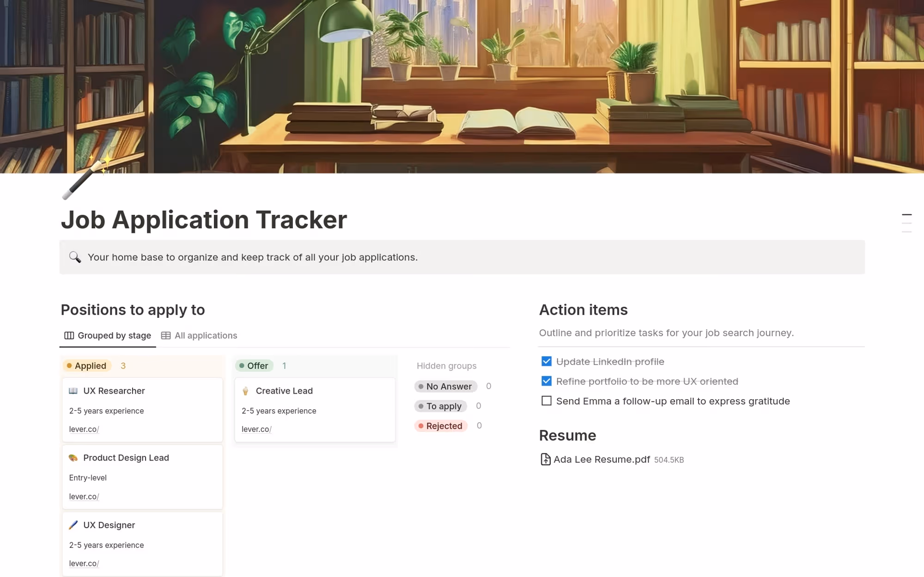Expand the hidden Rejected group
Image resolution: width=924 pixels, height=577 pixels.
click(441, 425)
